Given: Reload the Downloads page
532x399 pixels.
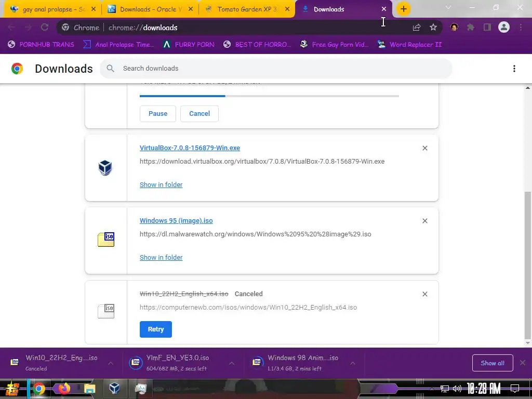Looking at the screenshot, I should [45, 28].
